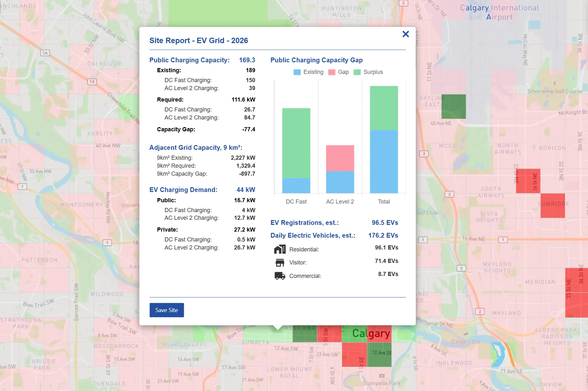This screenshot has height=391, width=588.
Task: Click the Commercial truck icon
Action: tap(280, 276)
